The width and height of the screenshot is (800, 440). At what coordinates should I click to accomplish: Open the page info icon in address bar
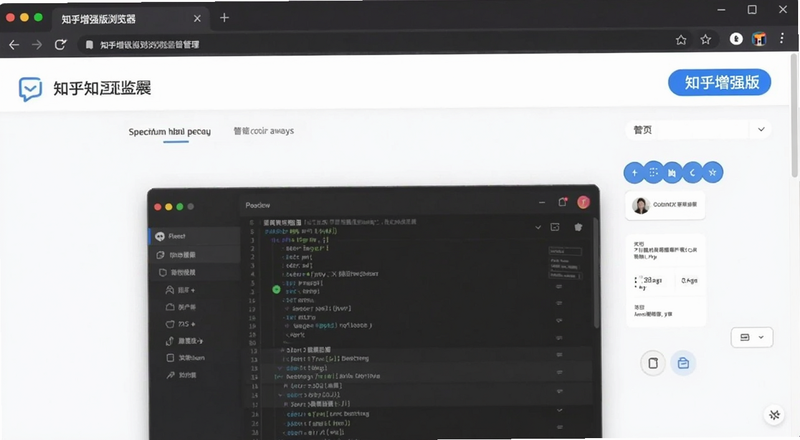tap(89, 45)
